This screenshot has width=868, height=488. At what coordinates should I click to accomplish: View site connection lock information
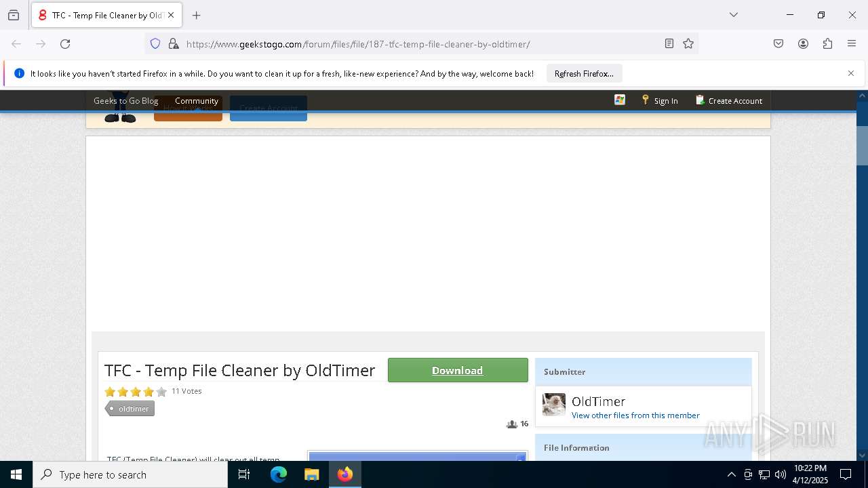[x=174, y=44]
